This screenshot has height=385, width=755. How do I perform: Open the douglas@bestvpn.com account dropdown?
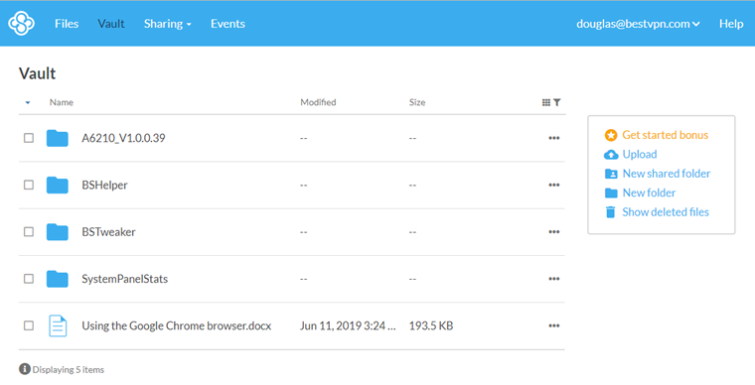(638, 24)
